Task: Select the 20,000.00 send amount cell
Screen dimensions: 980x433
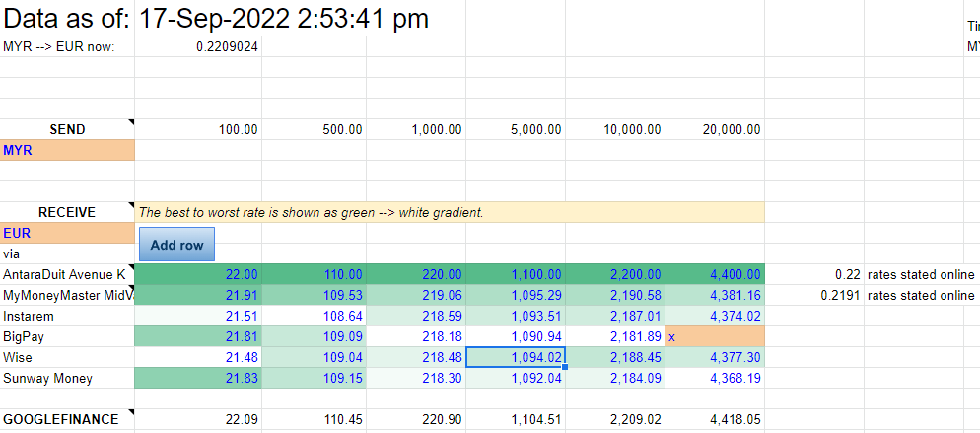Action: [x=715, y=129]
